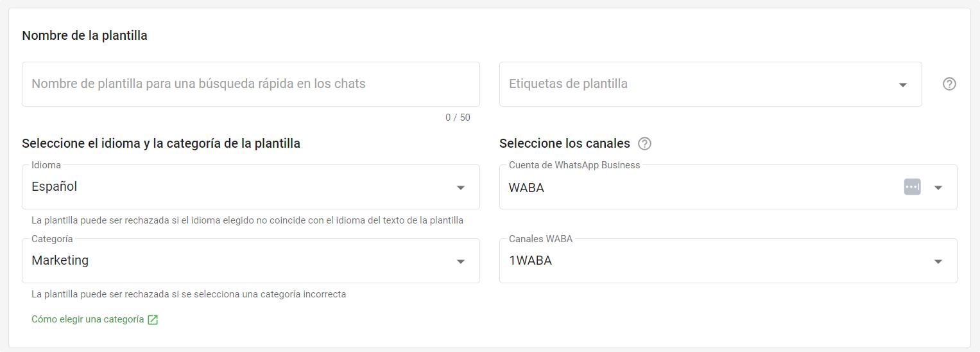The height and width of the screenshot is (352, 980).
Task: Click the "Nombre de la plantilla" heading
Action: (85, 36)
